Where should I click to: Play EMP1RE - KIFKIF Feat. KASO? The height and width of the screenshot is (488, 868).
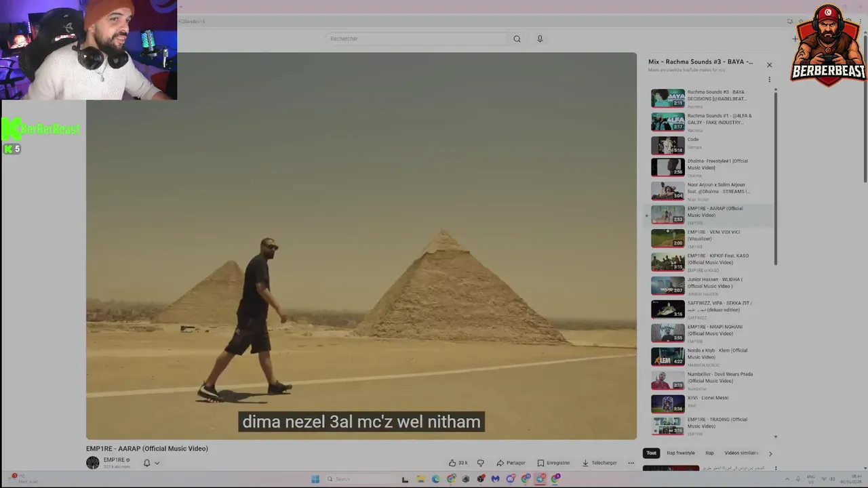[709, 263]
